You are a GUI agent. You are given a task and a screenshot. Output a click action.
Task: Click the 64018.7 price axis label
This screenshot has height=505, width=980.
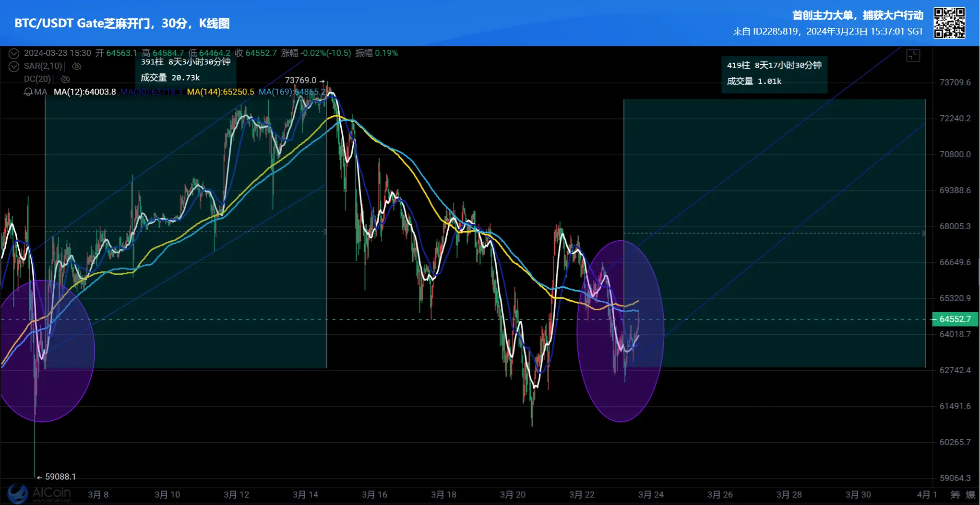coord(955,334)
